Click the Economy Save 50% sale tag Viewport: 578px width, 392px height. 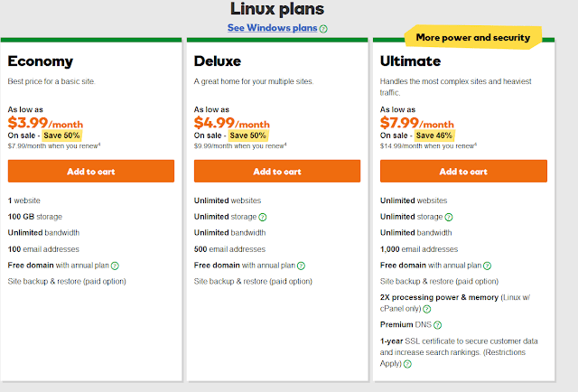pos(61,135)
